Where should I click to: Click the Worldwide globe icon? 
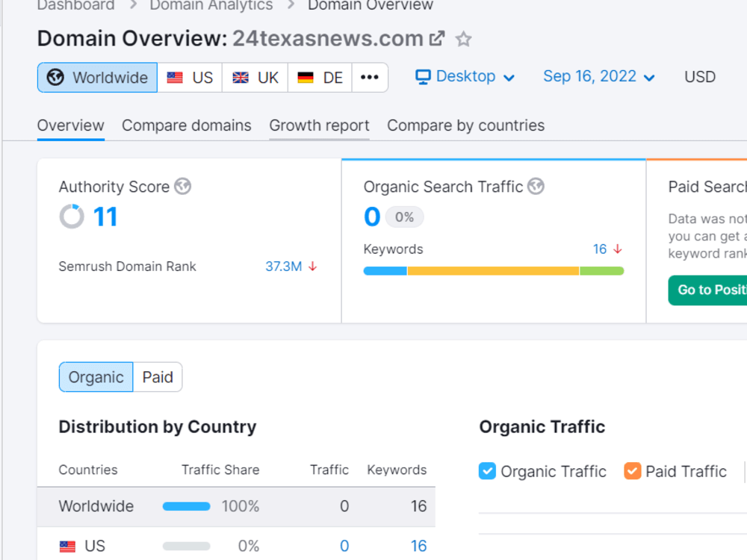55,77
